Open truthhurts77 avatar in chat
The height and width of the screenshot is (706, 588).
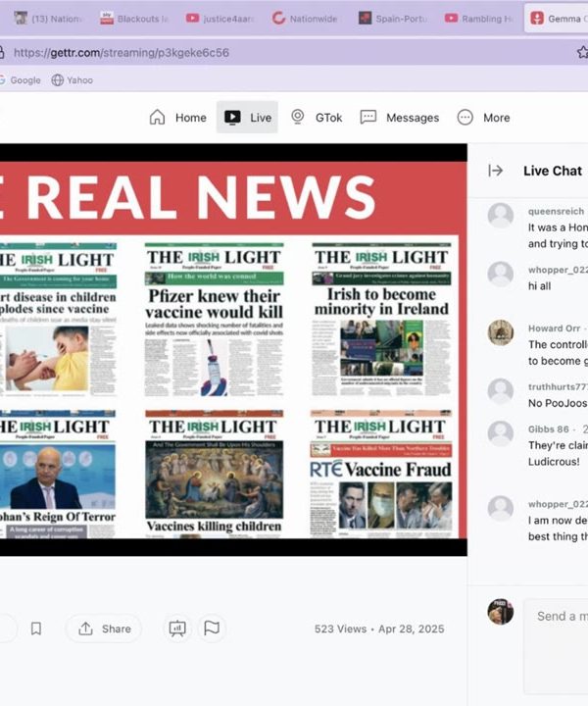[500, 391]
